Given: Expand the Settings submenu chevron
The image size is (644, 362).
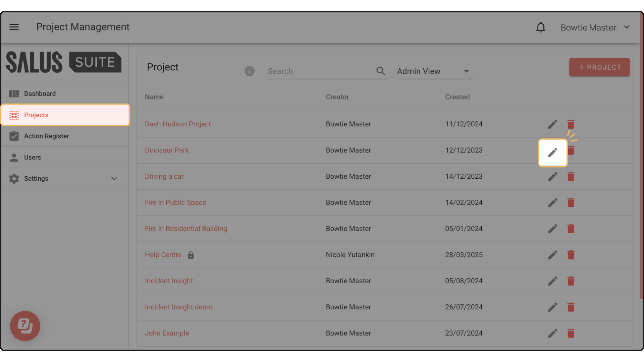Looking at the screenshot, I should [x=114, y=179].
